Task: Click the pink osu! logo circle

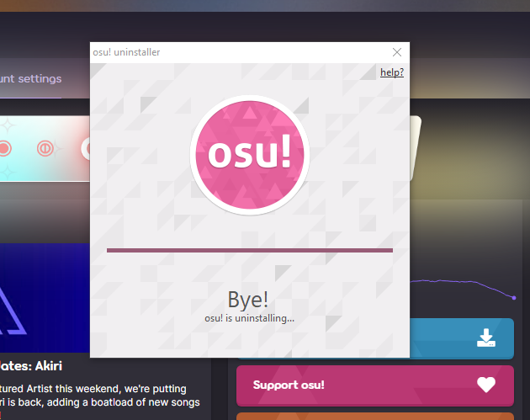Action: click(250, 155)
